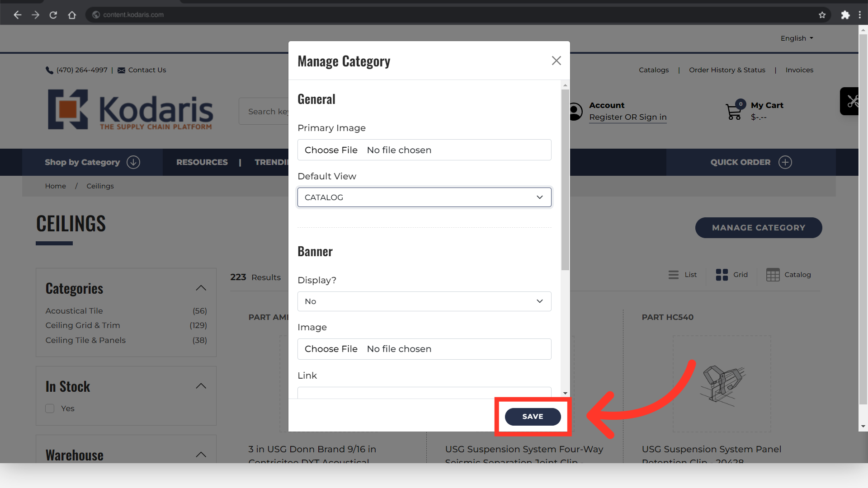Click the Save button

pos(533,417)
